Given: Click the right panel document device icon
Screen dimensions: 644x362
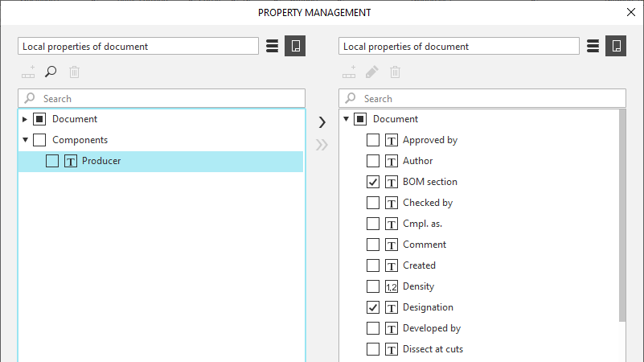Looking at the screenshot, I should [616, 46].
